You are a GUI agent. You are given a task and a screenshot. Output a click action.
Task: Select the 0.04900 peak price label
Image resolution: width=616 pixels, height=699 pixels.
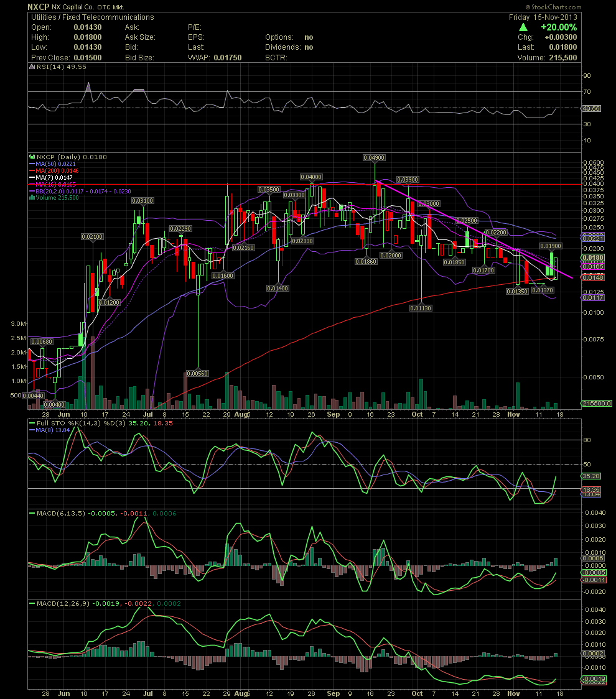(374, 158)
